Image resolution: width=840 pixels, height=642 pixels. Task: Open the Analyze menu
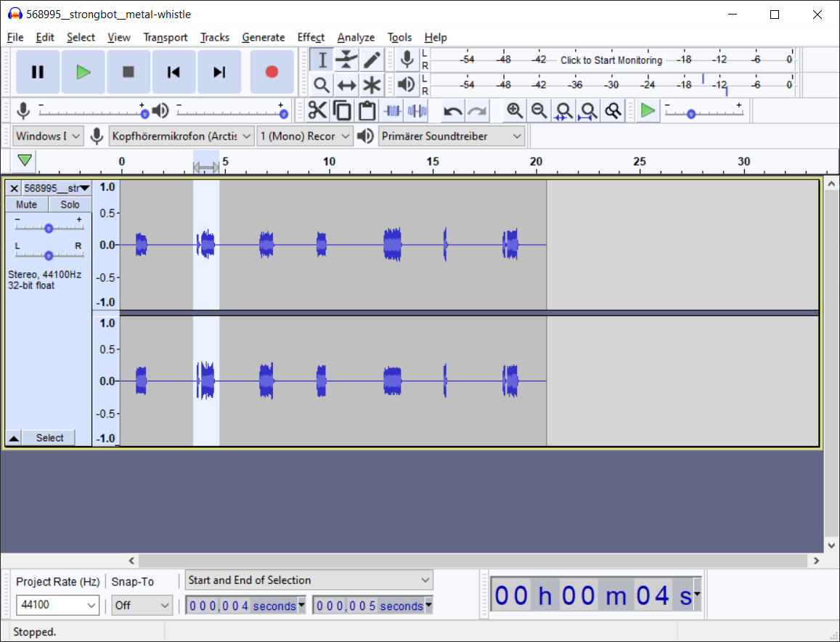point(356,37)
